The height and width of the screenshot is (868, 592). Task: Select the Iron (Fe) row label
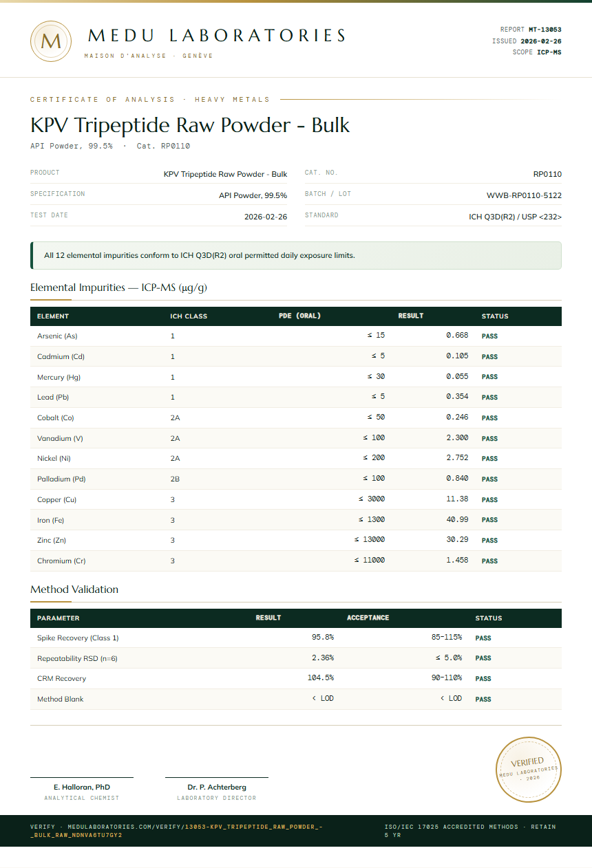pos(50,520)
